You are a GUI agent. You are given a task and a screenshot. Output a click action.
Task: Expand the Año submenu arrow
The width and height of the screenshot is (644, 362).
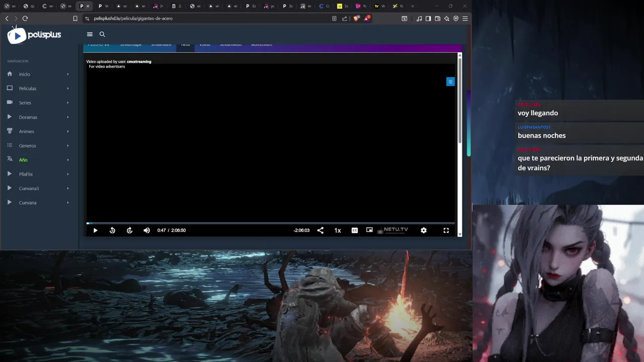point(68,160)
